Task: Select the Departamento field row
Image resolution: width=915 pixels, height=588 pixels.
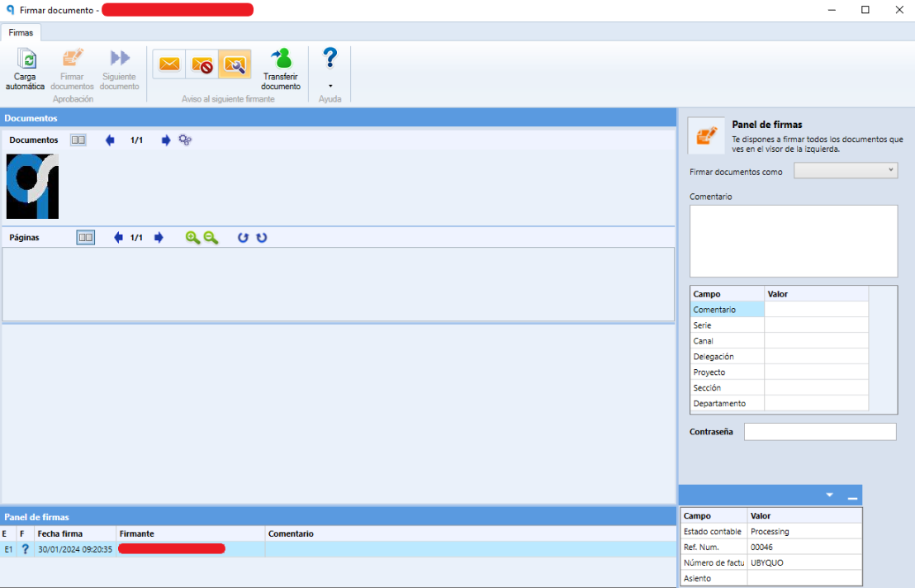Action: (x=779, y=404)
